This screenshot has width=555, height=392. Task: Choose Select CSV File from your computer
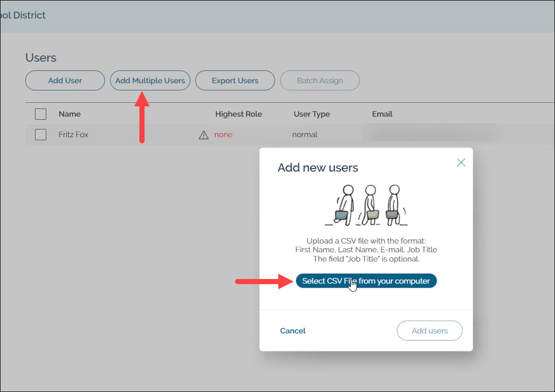366,281
